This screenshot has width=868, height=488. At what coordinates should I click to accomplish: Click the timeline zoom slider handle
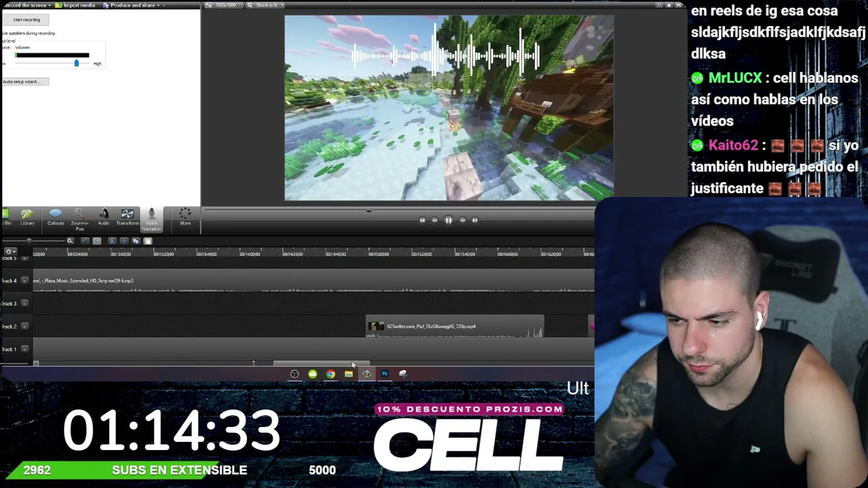click(x=29, y=241)
